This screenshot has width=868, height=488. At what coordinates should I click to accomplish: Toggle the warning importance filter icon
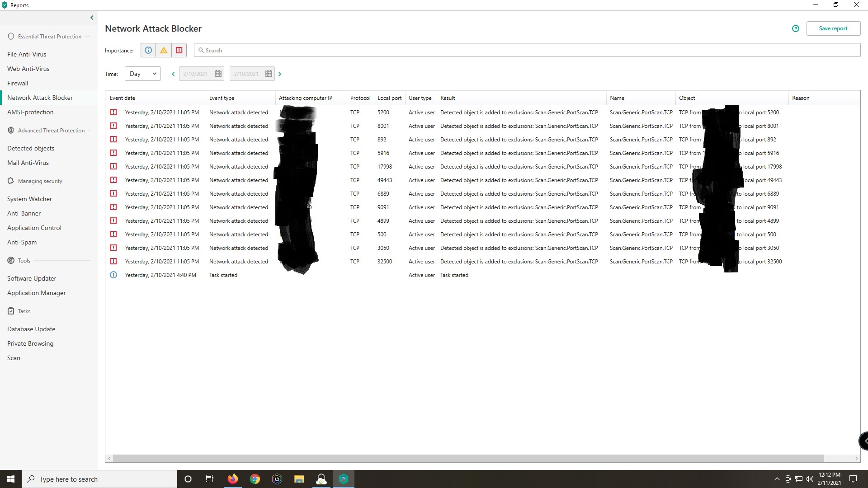click(x=164, y=50)
